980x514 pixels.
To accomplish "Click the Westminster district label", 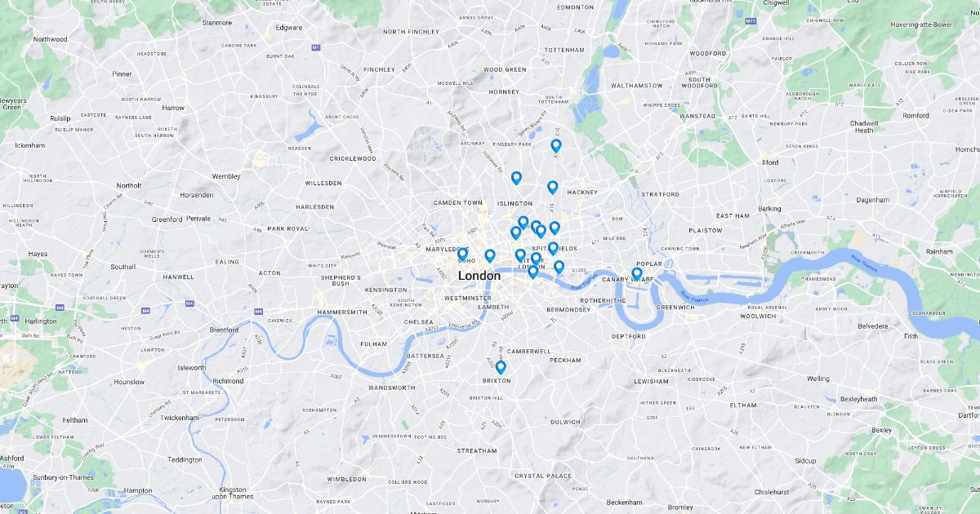I will coord(469,299).
